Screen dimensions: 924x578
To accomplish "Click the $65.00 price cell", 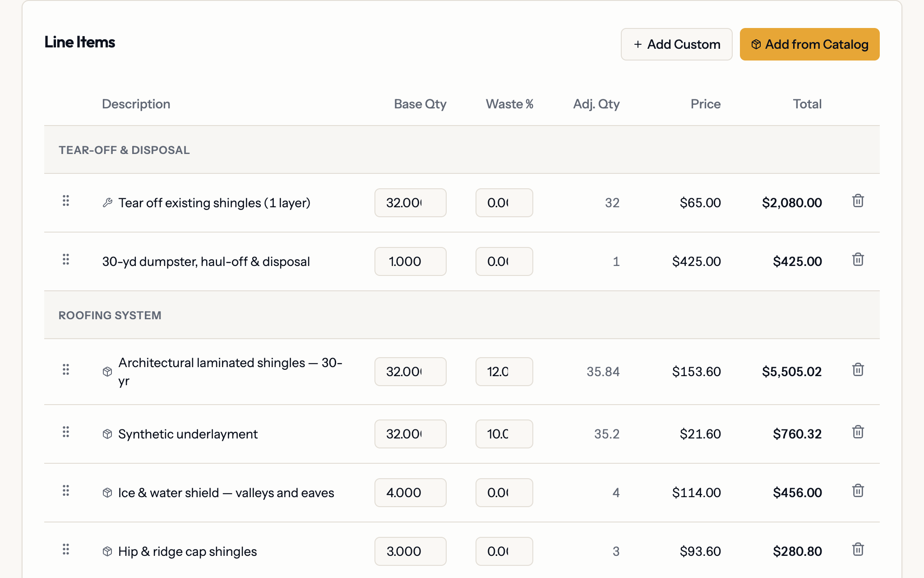I will click(x=700, y=203).
